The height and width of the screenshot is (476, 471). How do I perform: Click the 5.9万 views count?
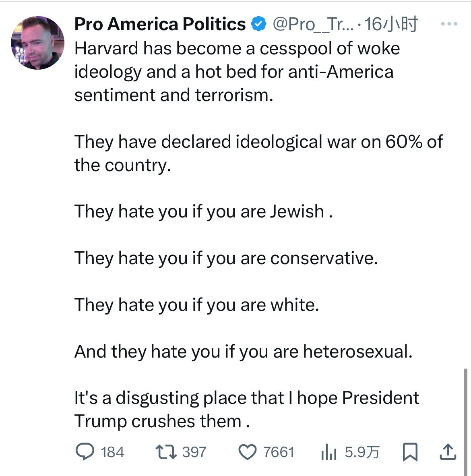coord(362,452)
